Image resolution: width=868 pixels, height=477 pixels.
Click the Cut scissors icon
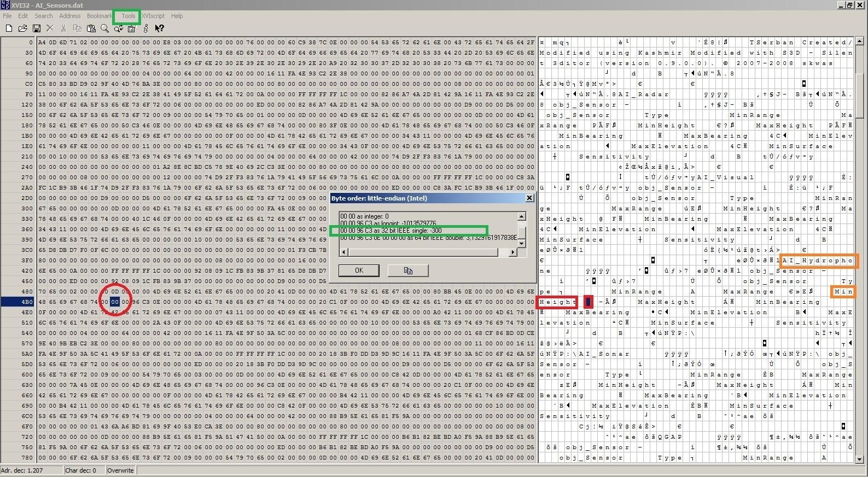(63, 28)
